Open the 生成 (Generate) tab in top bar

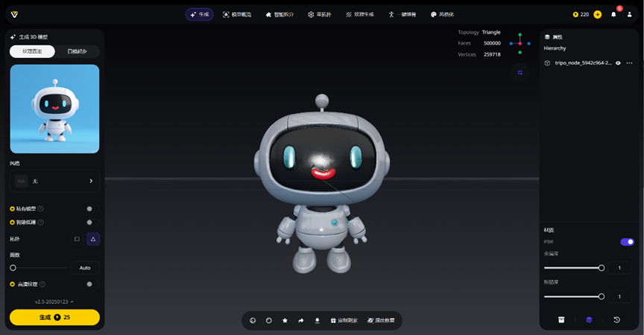click(199, 14)
